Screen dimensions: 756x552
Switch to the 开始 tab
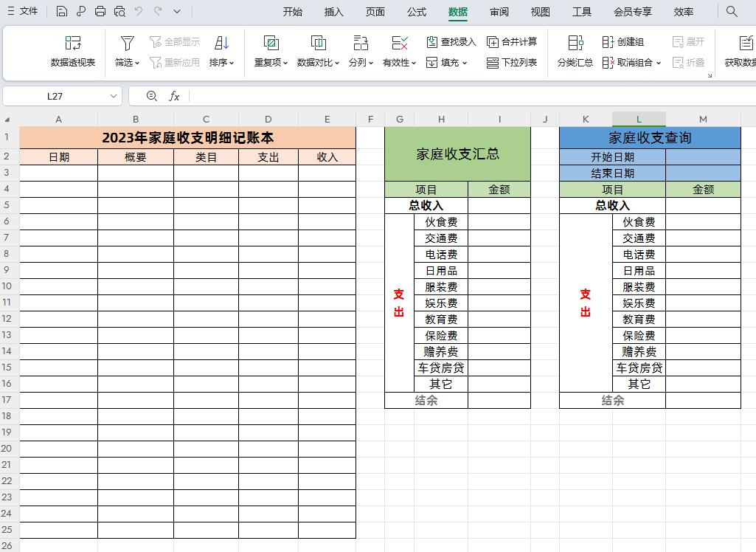point(293,12)
